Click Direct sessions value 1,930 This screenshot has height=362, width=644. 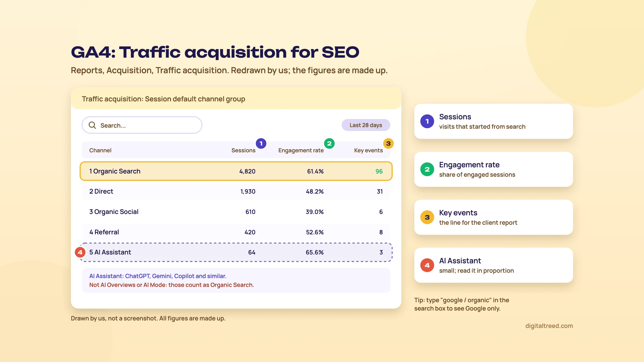pyautogui.click(x=248, y=191)
